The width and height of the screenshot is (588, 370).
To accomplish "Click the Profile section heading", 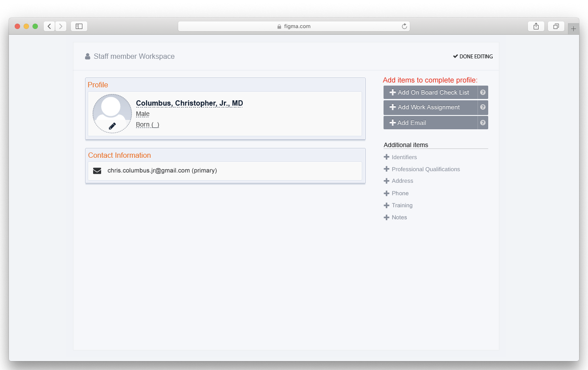I will tap(98, 85).
